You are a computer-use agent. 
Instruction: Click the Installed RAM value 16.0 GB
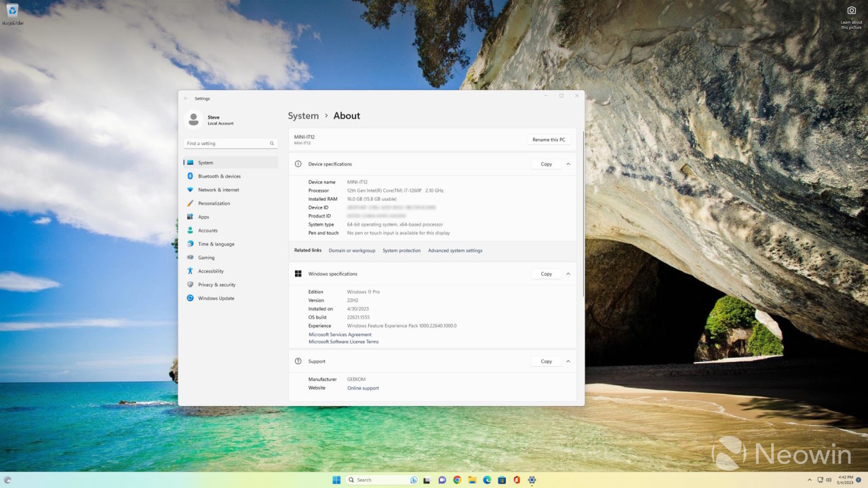372,199
